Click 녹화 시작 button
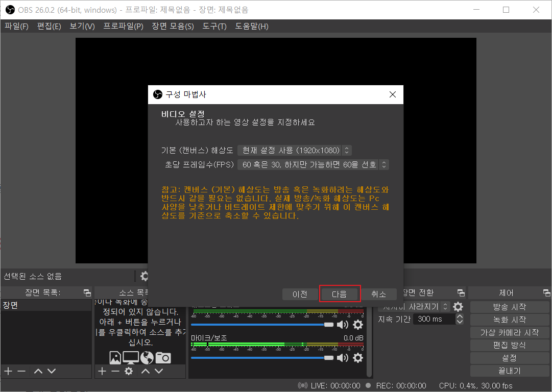The height and width of the screenshot is (392, 552). (x=510, y=320)
